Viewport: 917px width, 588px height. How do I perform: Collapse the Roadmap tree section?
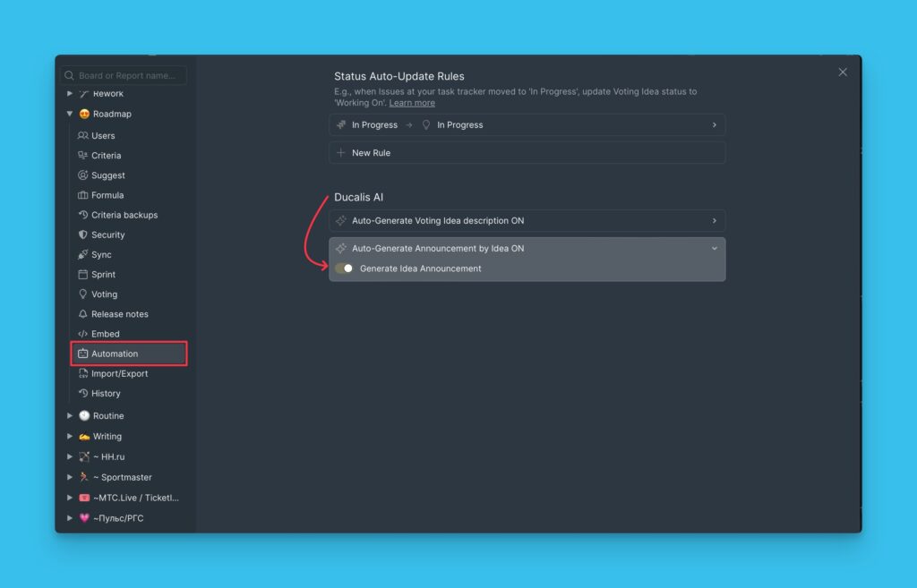[x=70, y=115]
